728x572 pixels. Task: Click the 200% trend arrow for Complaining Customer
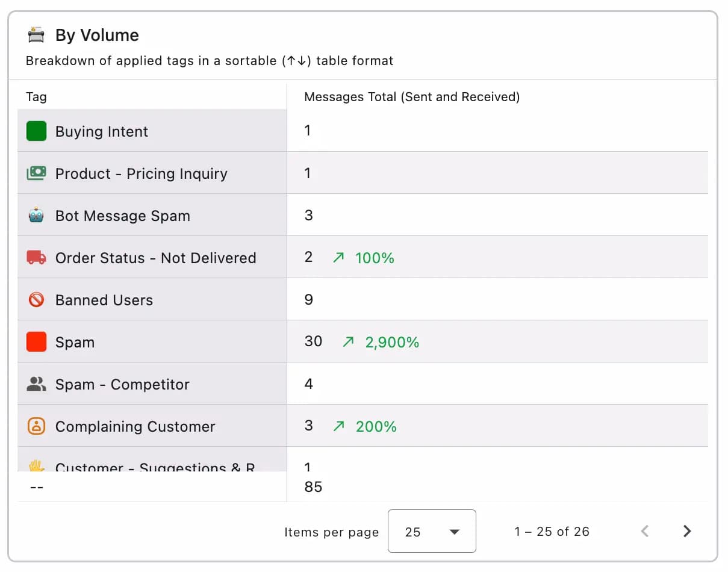339,426
